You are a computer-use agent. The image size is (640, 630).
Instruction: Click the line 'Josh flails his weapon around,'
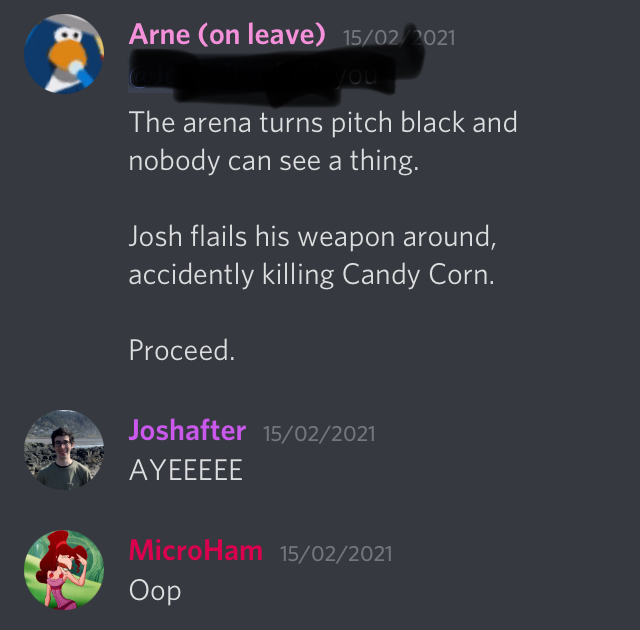click(x=312, y=237)
